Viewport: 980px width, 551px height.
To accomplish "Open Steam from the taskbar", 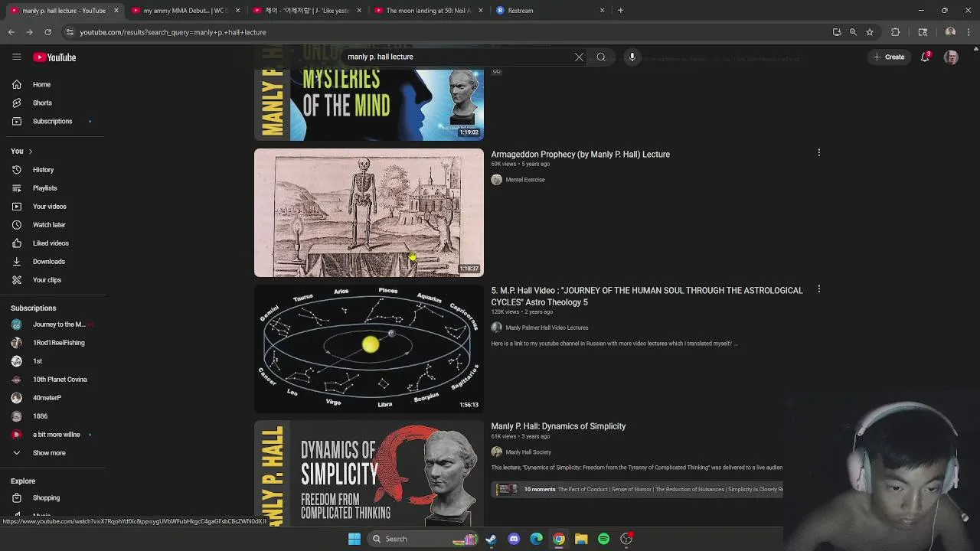I will 491,539.
